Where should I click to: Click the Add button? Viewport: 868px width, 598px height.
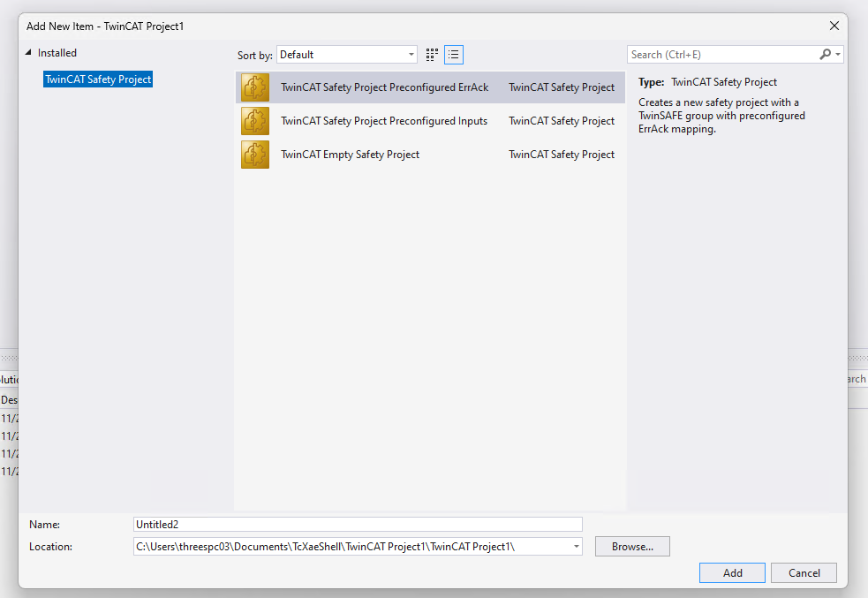pos(732,573)
